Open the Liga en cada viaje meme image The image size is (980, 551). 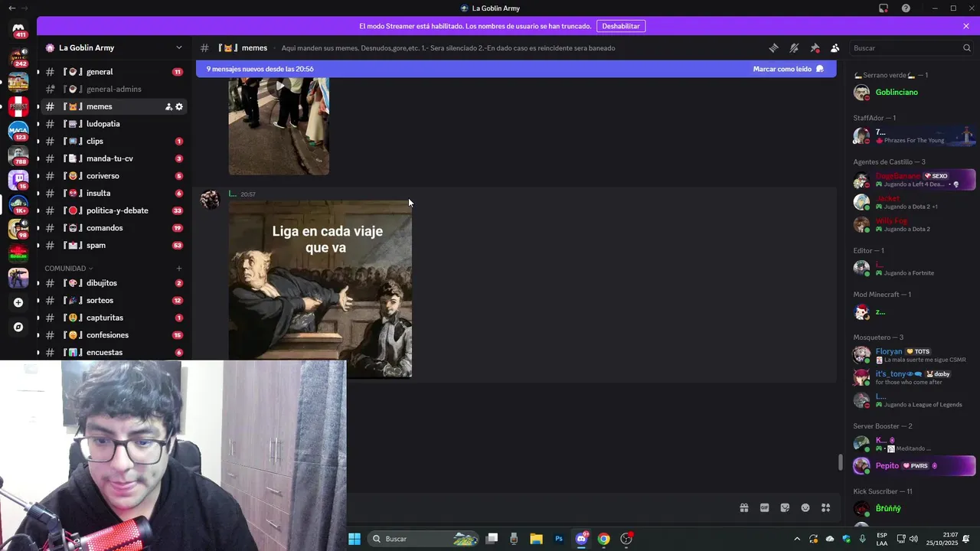[x=320, y=289]
